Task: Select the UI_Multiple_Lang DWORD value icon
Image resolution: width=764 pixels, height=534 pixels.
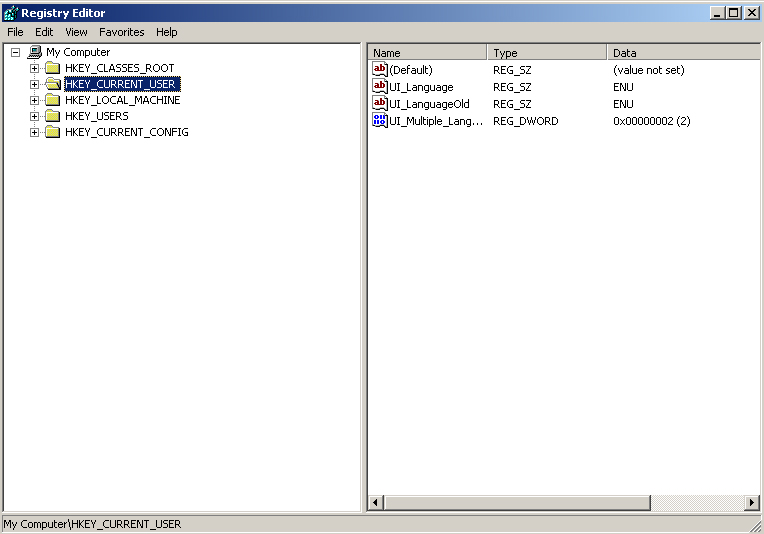Action: 380,121
